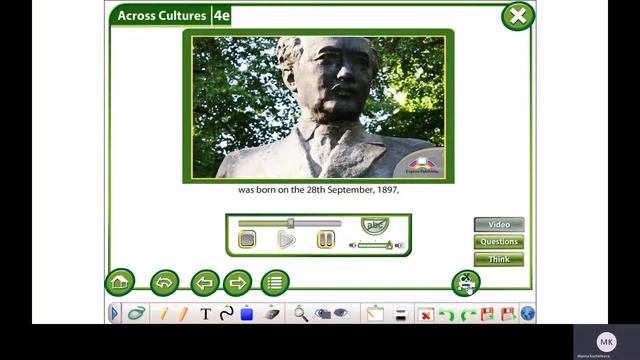Undo the last annotation
This screenshot has height=360, width=640.
coord(446,314)
